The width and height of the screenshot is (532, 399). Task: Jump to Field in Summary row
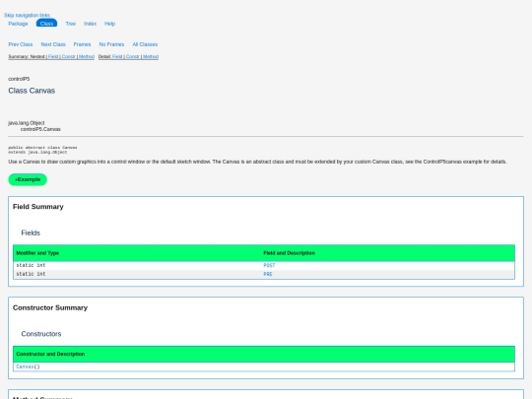53,57
